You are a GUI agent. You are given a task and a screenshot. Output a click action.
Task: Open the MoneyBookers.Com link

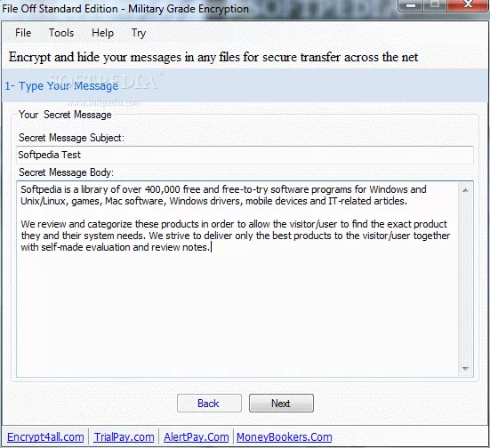point(285,437)
